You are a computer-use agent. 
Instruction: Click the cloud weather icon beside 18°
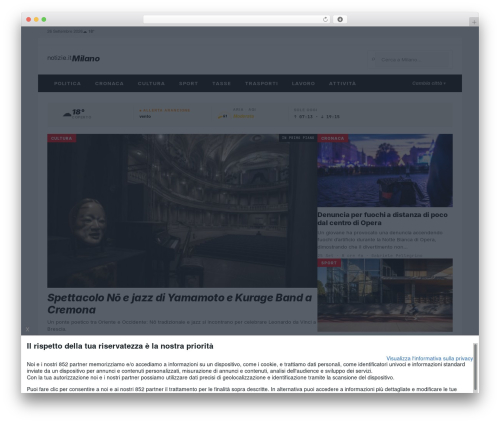[x=67, y=114]
